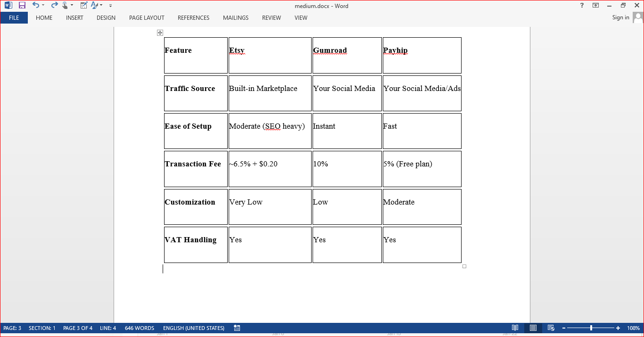Image resolution: width=644 pixels, height=337 pixels.
Task: Switch to Web Layout view
Action: [551, 328]
